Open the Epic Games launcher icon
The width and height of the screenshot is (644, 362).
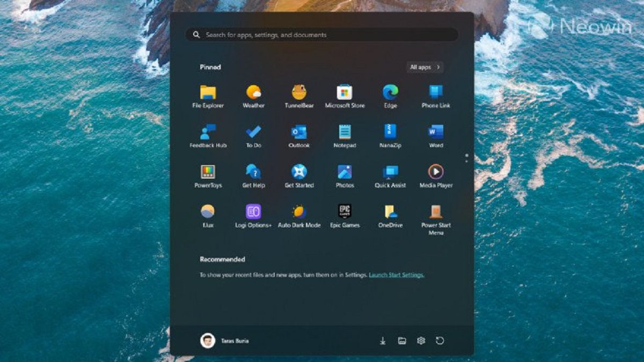coord(345,216)
